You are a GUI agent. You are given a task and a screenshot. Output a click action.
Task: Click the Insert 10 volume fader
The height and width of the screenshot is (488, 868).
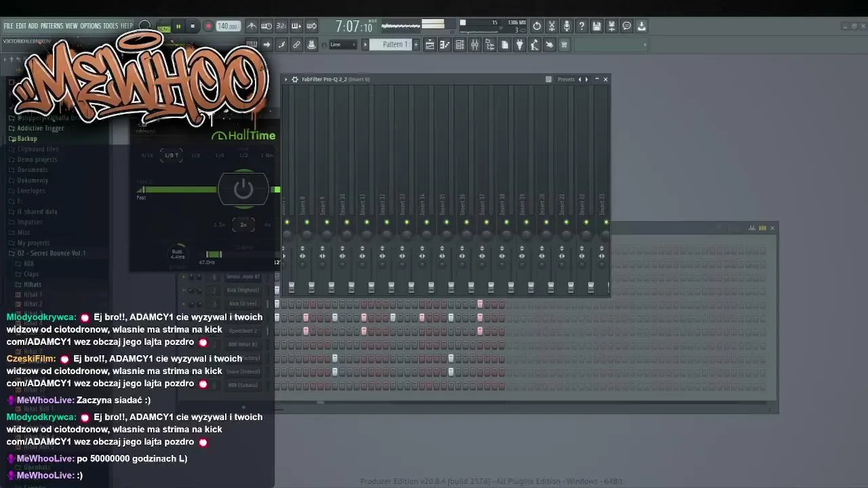[x=351, y=287]
